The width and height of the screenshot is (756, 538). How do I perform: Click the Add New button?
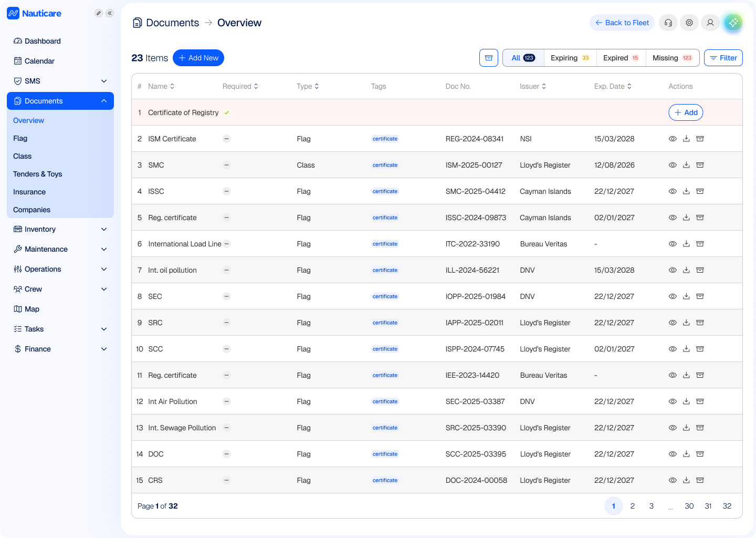[198, 58]
